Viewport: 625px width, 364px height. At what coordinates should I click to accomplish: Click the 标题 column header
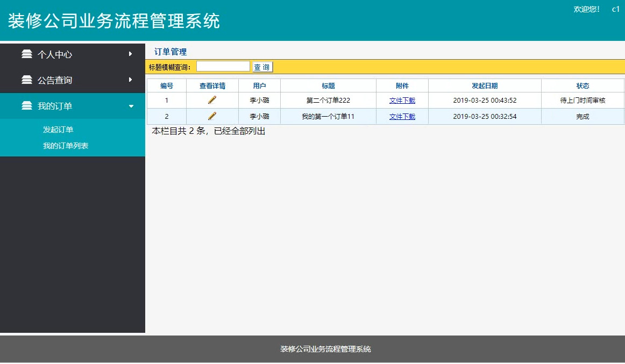click(329, 85)
